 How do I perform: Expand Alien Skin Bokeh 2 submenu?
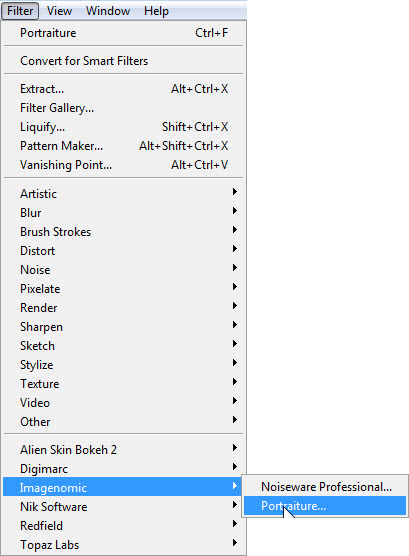123,450
